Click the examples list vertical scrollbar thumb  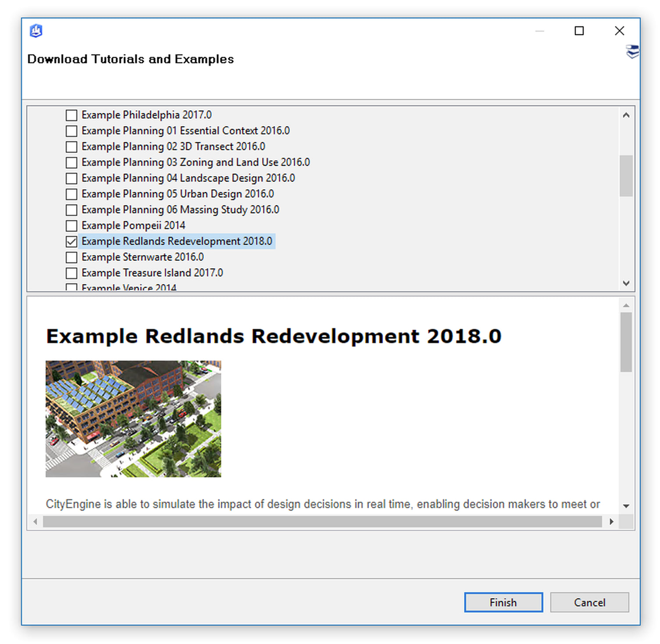click(x=626, y=176)
